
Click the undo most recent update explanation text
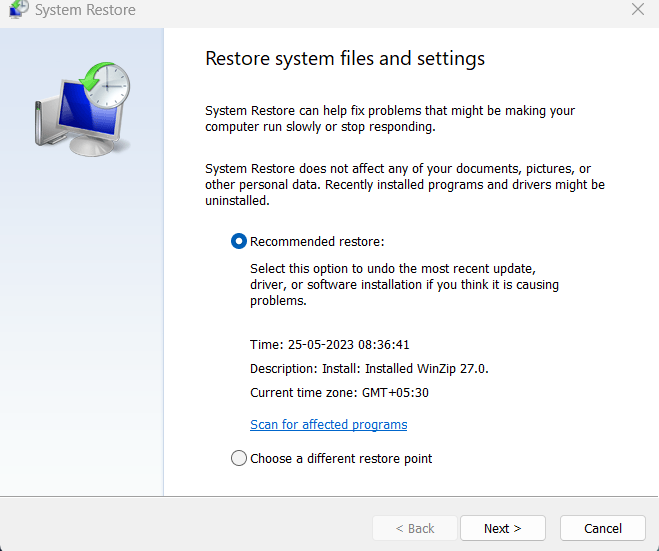(x=404, y=285)
